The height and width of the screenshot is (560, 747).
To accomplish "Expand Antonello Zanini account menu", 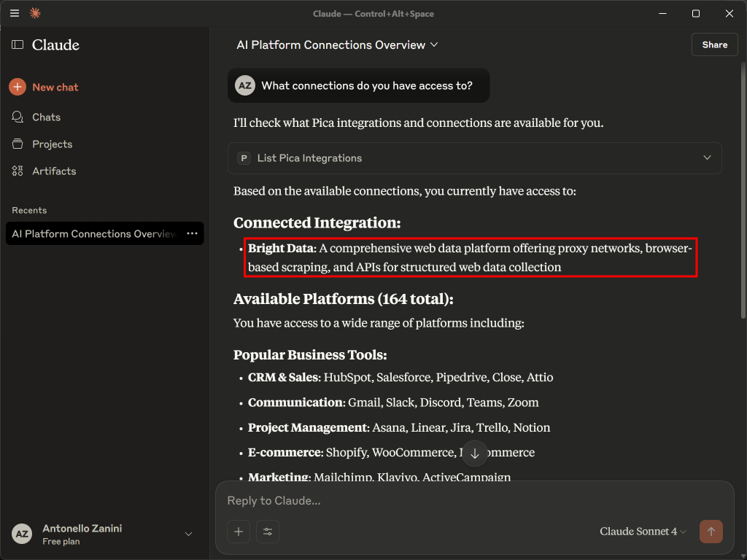I will (188, 534).
